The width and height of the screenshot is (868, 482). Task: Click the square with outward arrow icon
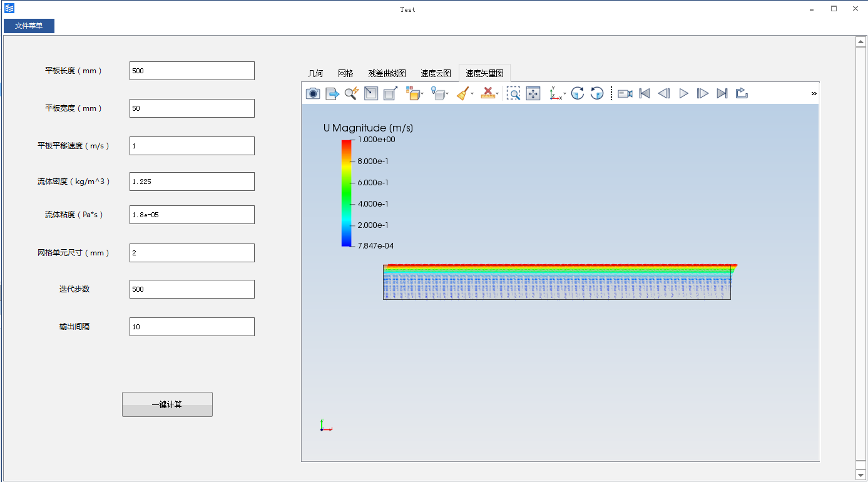pos(391,93)
